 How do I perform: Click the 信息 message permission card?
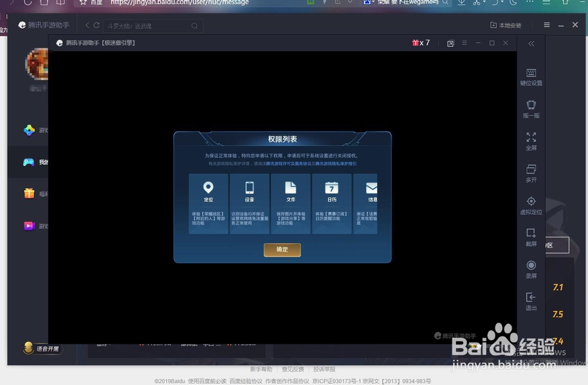coord(365,204)
